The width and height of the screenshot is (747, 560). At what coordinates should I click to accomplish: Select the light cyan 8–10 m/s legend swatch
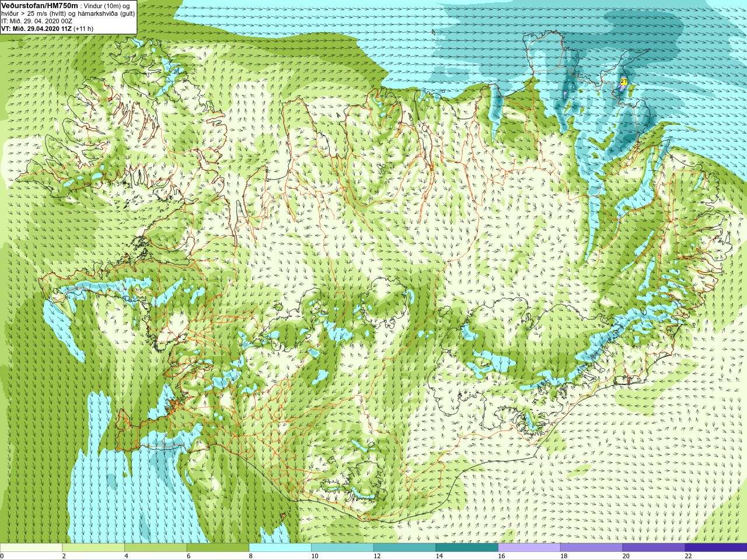tap(280, 548)
